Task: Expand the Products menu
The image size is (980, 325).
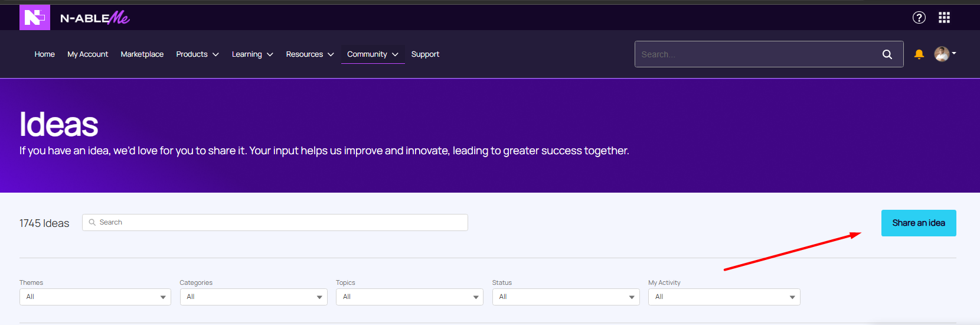Action: pyautogui.click(x=197, y=54)
